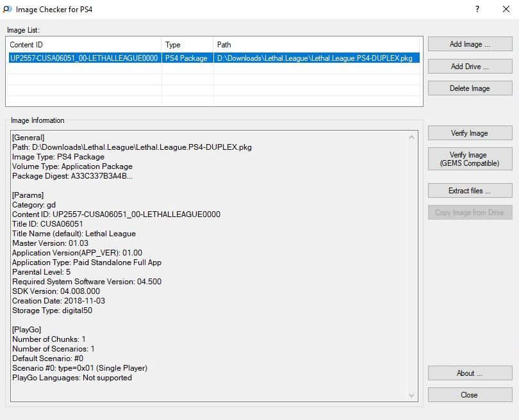
Task: Delete the selected image from the list
Action: point(470,88)
